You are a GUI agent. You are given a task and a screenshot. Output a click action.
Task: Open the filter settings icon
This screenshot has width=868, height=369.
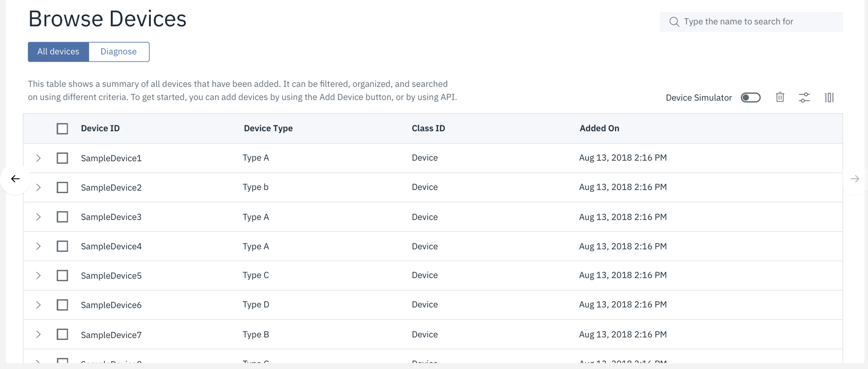point(805,97)
